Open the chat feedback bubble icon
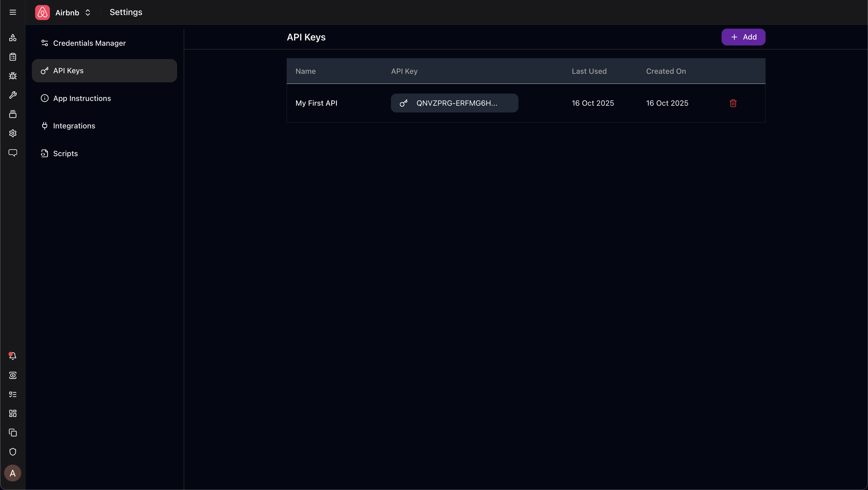This screenshot has height=490, width=868. point(13,153)
